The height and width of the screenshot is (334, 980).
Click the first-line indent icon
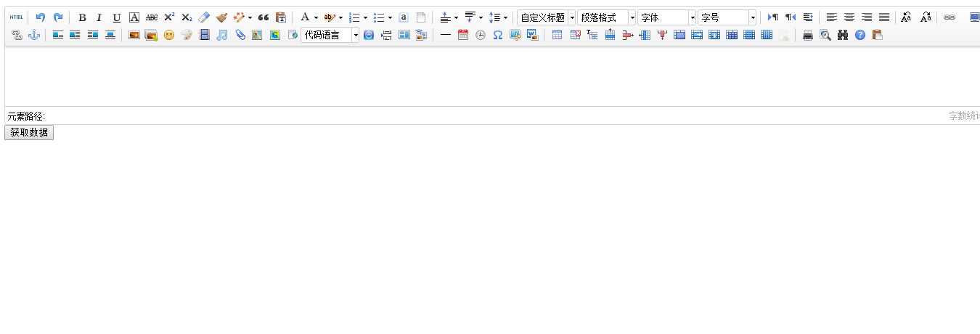[808, 17]
